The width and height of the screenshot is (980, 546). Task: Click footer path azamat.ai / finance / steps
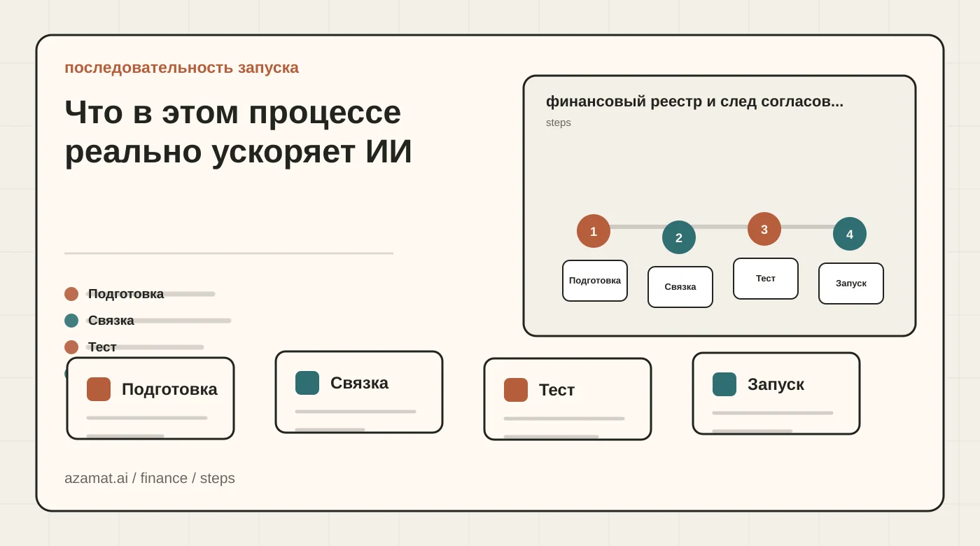(150, 478)
